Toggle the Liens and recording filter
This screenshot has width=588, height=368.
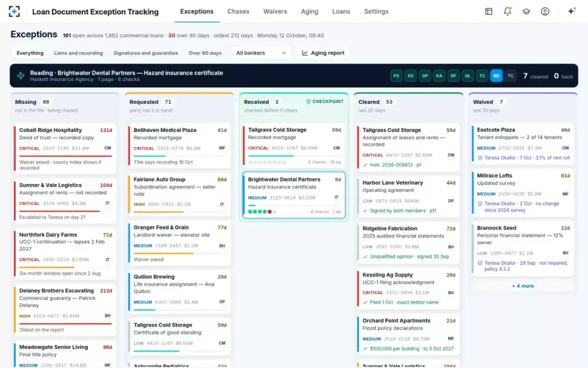pyautogui.click(x=78, y=53)
